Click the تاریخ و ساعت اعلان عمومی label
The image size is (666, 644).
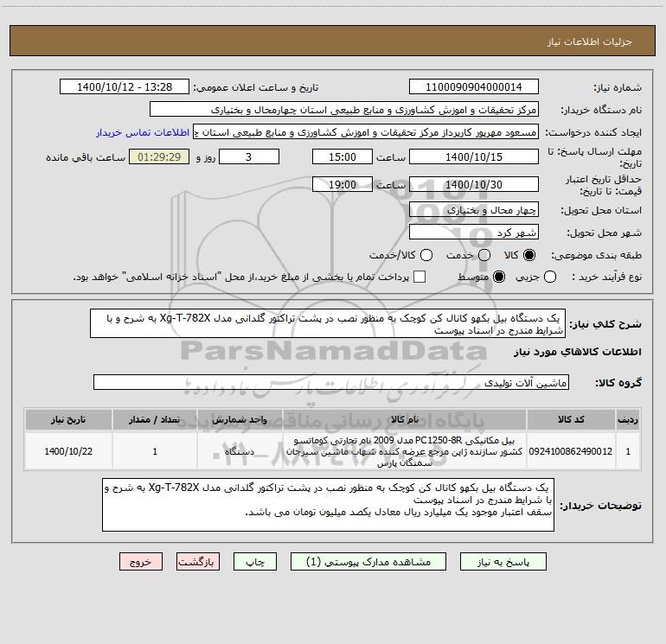[256, 87]
